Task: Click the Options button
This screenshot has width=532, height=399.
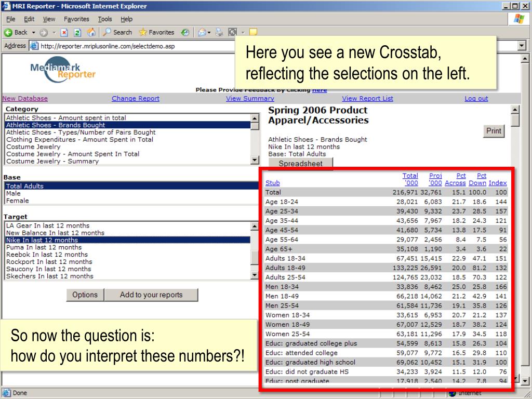Action: point(85,295)
